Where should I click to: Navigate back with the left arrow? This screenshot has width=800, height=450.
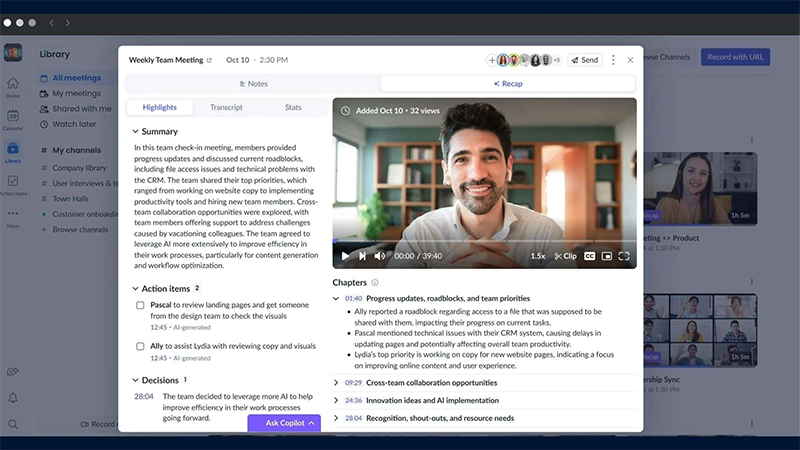coord(52,22)
